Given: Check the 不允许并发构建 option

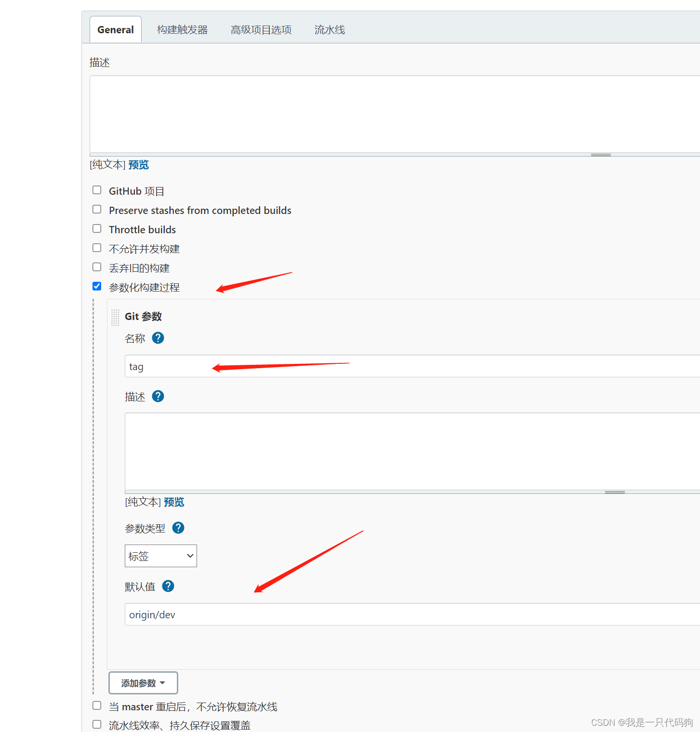Looking at the screenshot, I should pos(97,247).
